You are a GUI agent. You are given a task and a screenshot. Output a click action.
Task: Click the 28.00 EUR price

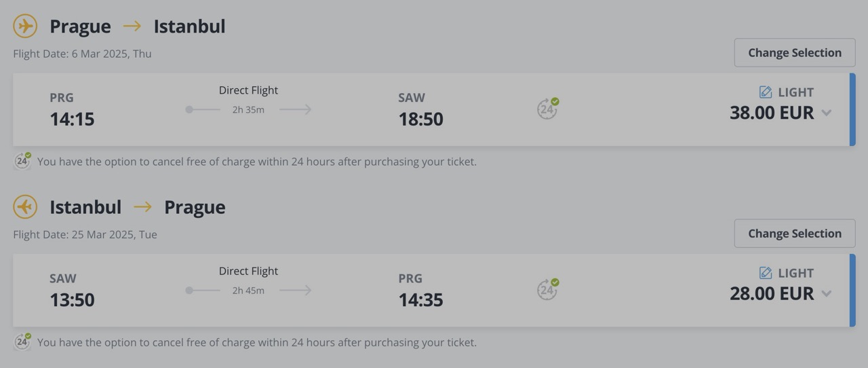[x=772, y=293]
